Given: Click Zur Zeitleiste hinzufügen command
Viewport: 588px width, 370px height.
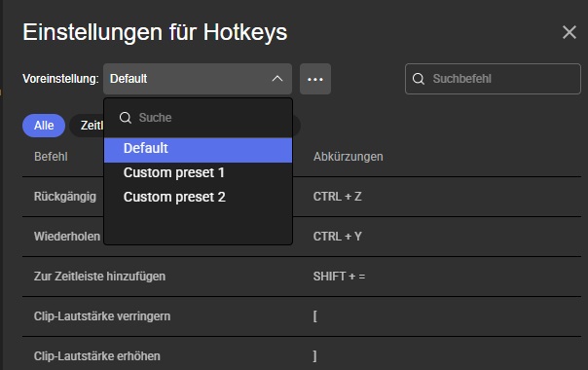Looking at the screenshot, I should (x=99, y=277).
